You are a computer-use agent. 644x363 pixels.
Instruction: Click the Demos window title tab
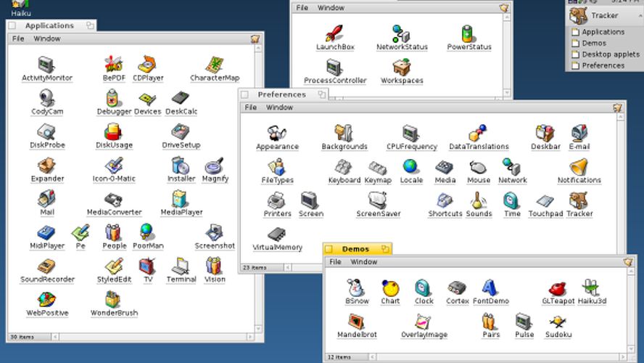pos(357,249)
